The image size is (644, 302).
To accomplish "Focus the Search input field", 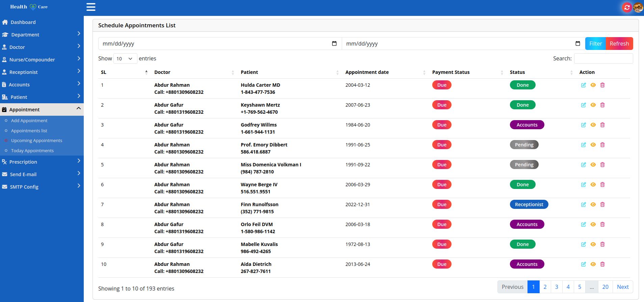I will (x=603, y=59).
